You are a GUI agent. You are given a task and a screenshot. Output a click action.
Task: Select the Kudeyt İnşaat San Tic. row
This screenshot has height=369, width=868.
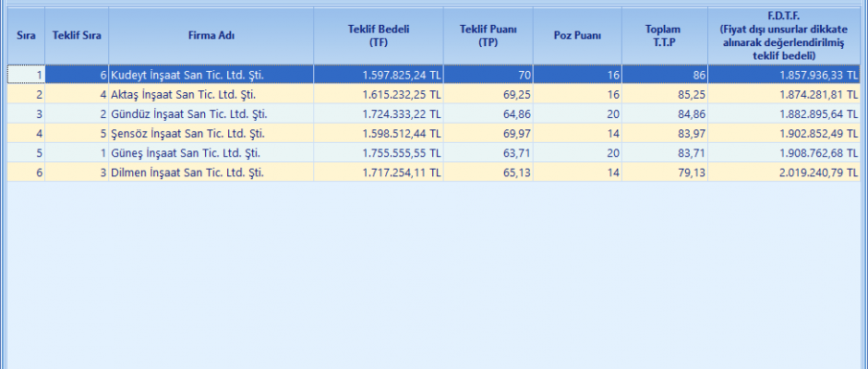pyautogui.click(x=210, y=75)
